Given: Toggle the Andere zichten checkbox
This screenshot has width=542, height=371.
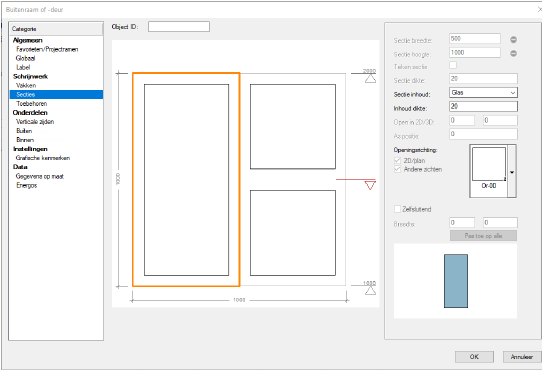Looking at the screenshot, I should coord(397,169).
